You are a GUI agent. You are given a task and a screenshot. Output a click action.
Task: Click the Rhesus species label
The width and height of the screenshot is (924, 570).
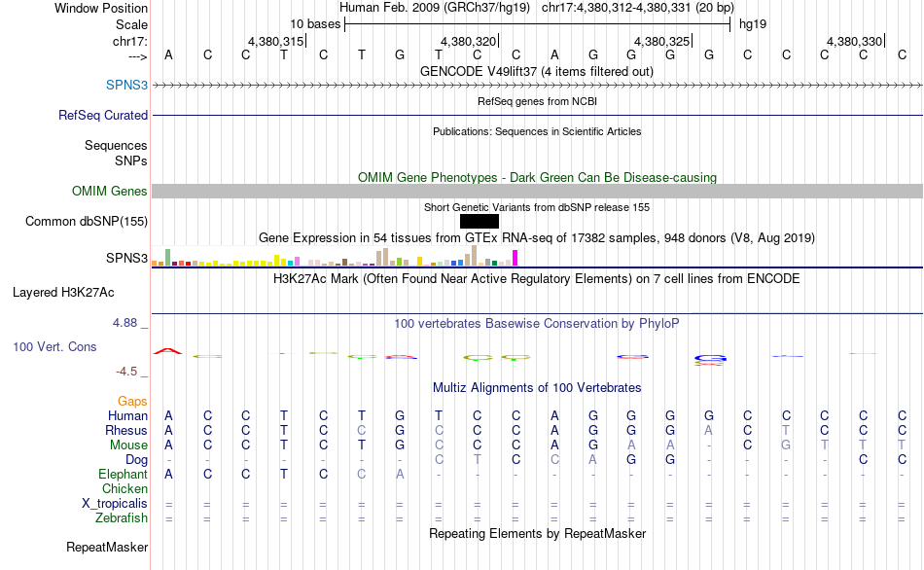126,431
